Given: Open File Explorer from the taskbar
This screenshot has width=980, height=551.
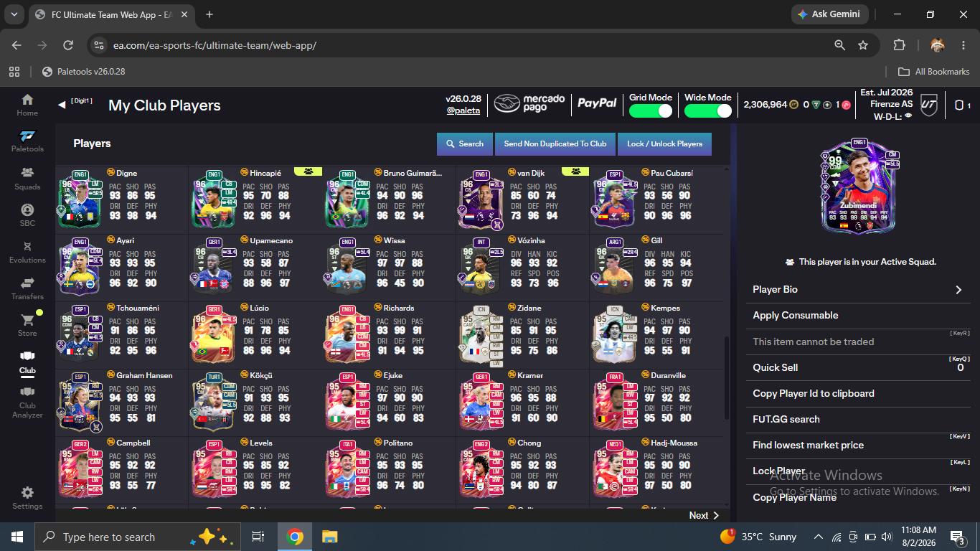Looking at the screenshot, I should click(329, 537).
